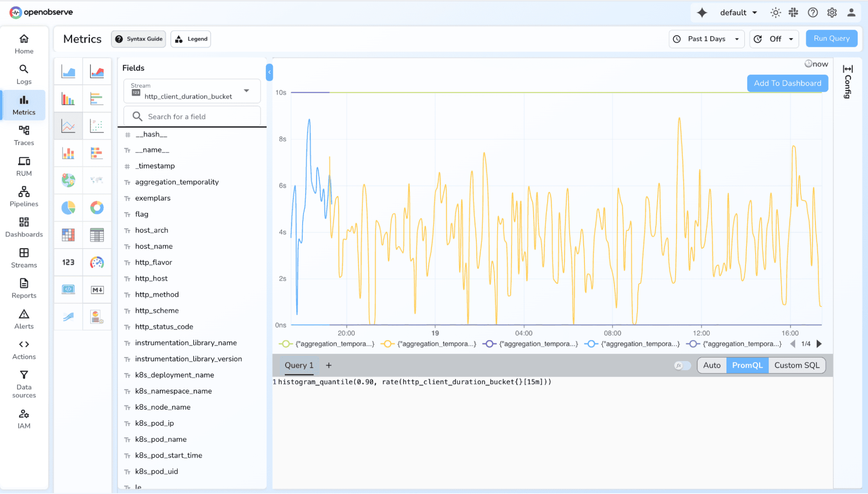Open the Past 1 Days time range dropdown
868x494 pixels.
[x=706, y=39]
